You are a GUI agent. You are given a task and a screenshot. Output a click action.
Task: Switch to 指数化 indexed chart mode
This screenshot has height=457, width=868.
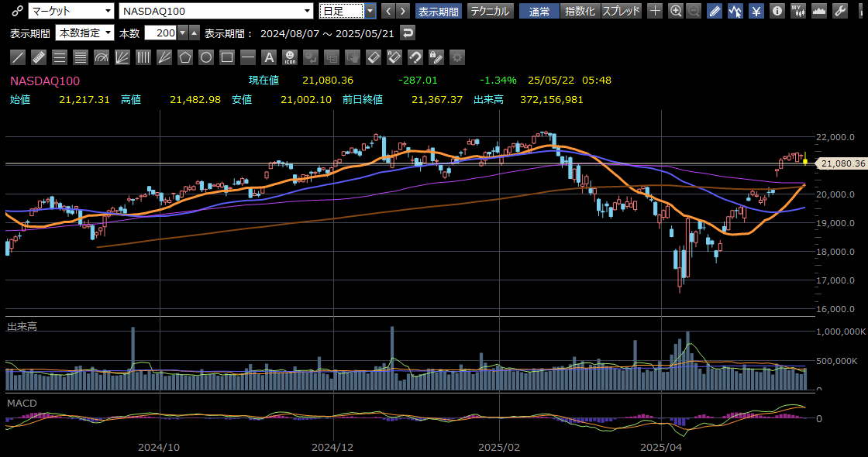click(x=580, y=11)
